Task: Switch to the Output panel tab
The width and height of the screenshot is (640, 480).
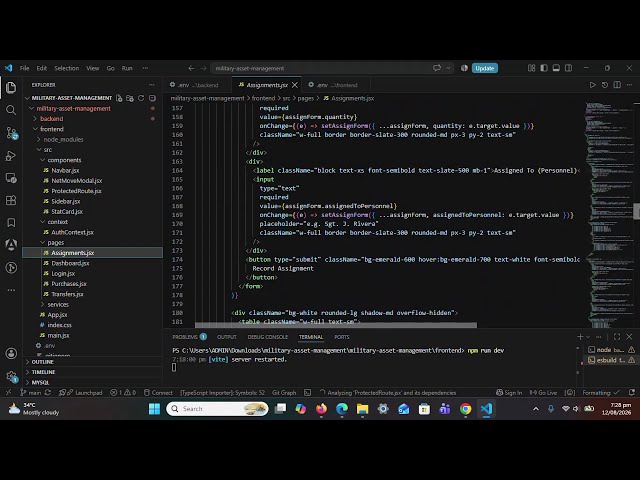Action: pos(227,337)
